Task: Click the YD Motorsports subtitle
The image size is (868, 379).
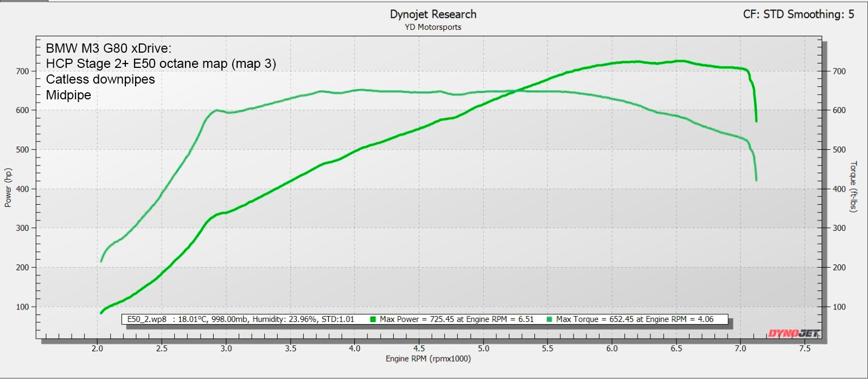Action: [433, 27]
